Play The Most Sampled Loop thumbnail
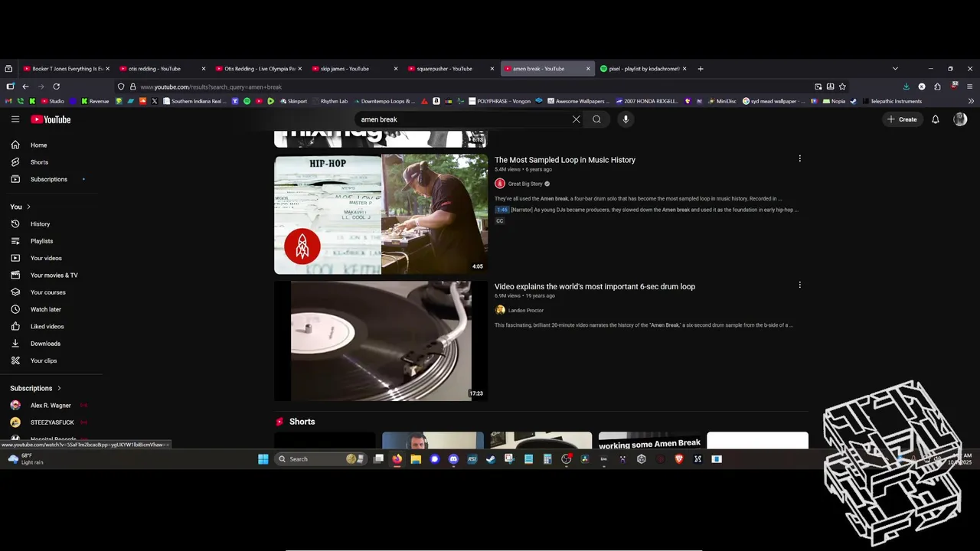980x551 pixels. (381, 214)
